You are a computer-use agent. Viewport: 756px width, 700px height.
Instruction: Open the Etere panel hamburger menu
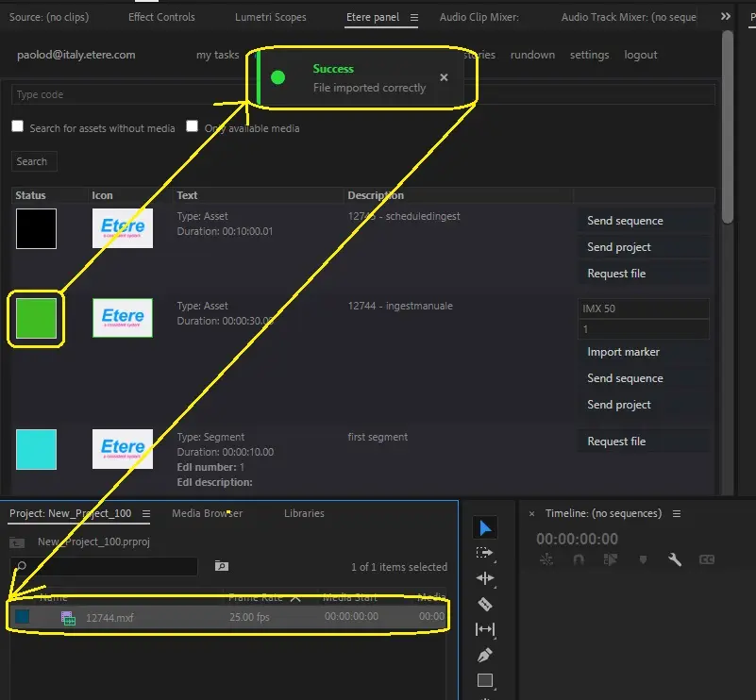(x=413, y=17)
